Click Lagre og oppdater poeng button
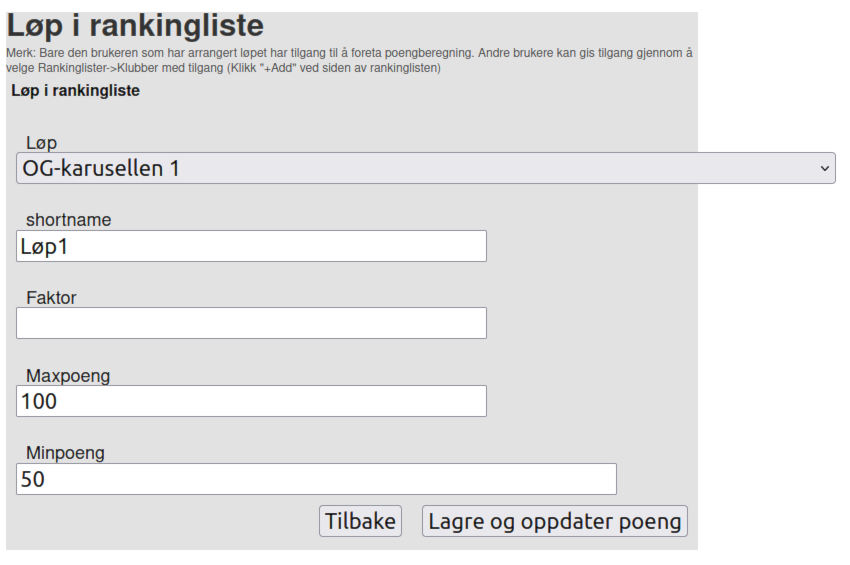The height and width of the screenshot is (565, 850). (x=554, y=521)
